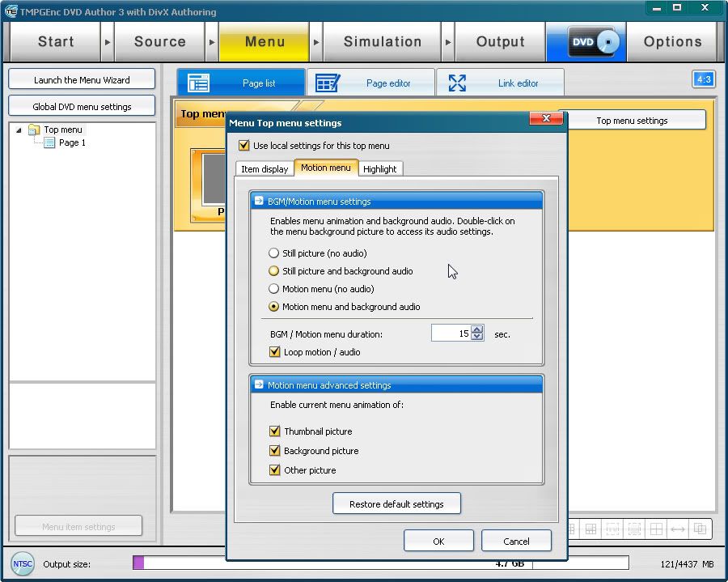Image resolution: width=728 pixels, height=582 pixels.
Task: Click the 4:3 aspect ratio indicator
Action: [x=703, y=79]
